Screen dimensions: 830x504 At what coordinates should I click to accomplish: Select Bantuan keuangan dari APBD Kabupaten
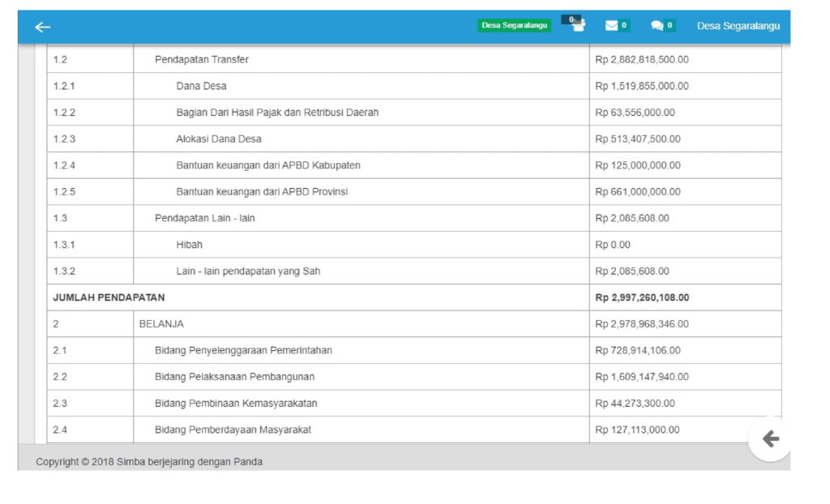point(268,165)
